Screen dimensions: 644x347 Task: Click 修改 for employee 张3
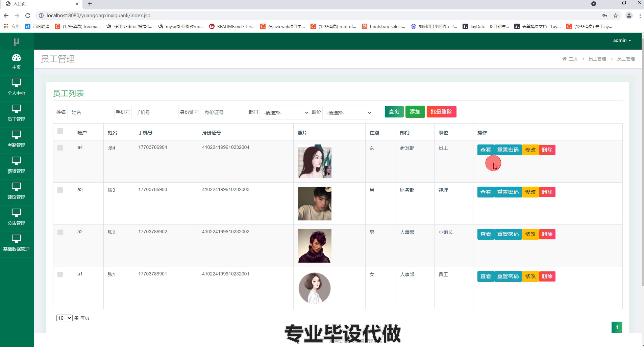[530, 192]
